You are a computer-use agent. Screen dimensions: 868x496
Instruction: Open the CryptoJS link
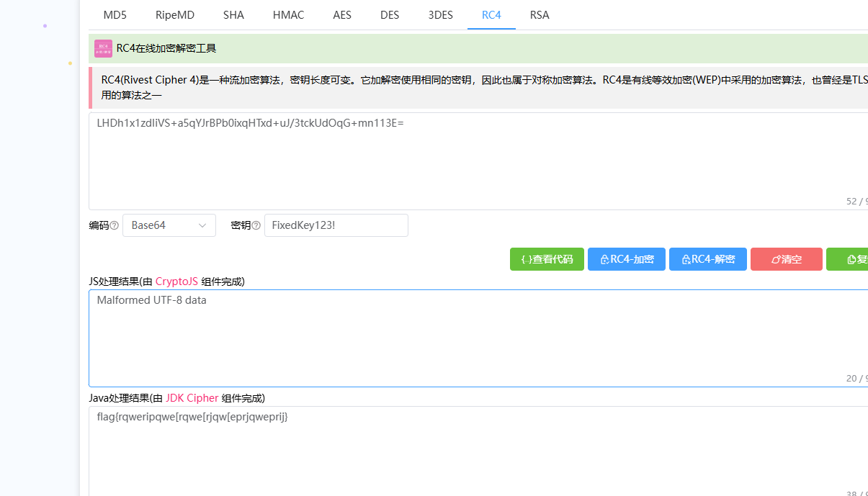176,281
